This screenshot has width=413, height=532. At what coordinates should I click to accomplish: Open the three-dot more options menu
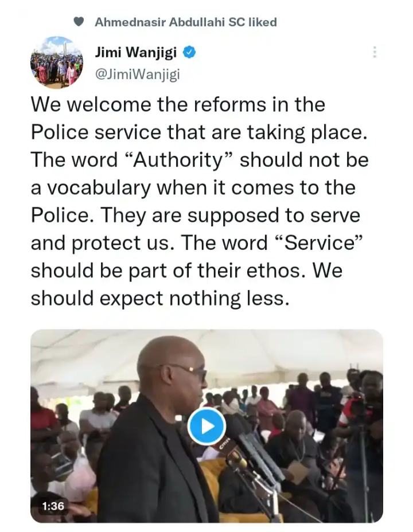375,52
